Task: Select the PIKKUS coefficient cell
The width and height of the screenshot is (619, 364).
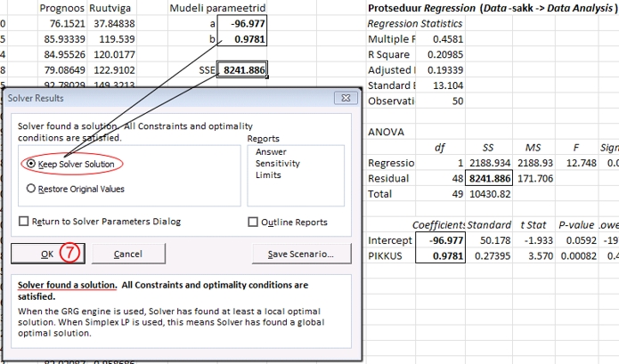Action: click(x=440, y=255)
